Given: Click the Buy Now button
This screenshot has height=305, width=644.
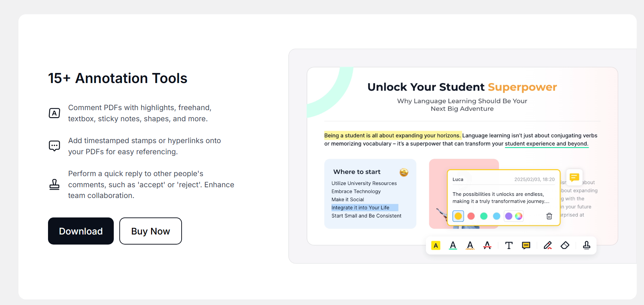Looking at the screenshot, I should [151, 231].
